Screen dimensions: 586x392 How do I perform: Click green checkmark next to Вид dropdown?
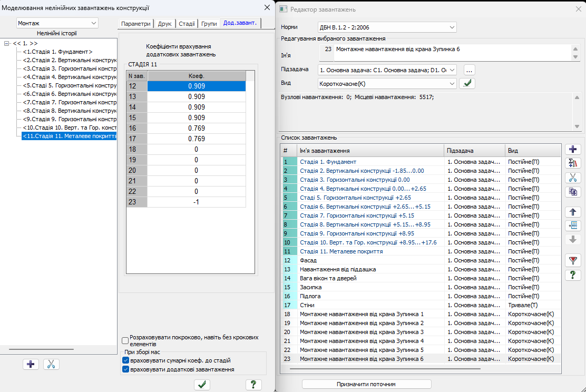coord(467,83)
